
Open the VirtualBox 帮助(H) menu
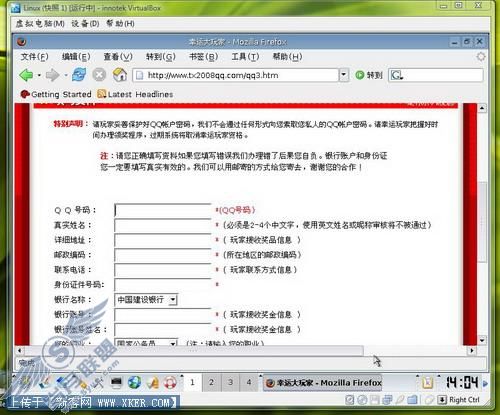click(120, 24)
